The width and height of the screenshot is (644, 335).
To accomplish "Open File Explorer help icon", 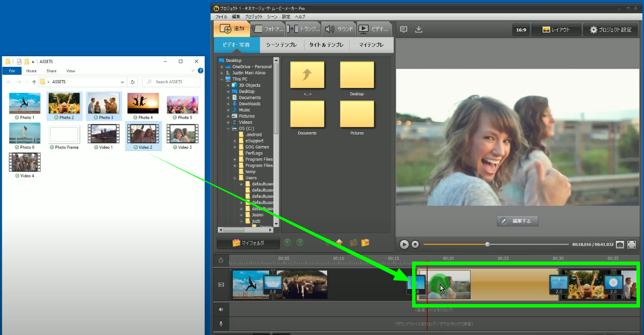I will [201, 71].
